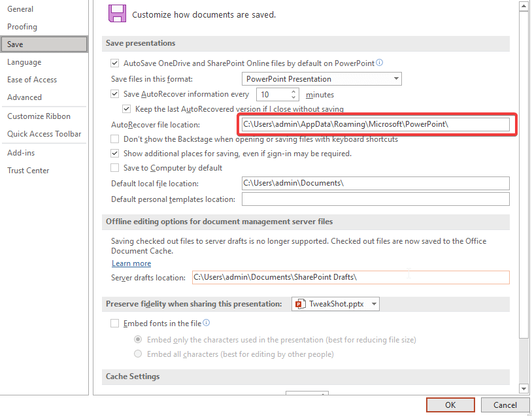
Task: Open the General options category
Action: tap(44, 9)
